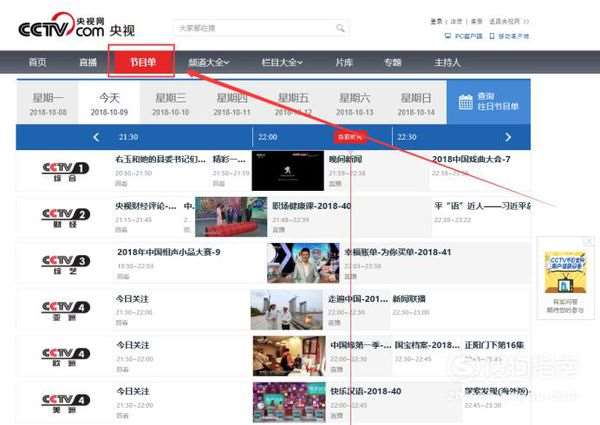Open 幸福账单-为你买单-2018-41 program

[398, 252]
